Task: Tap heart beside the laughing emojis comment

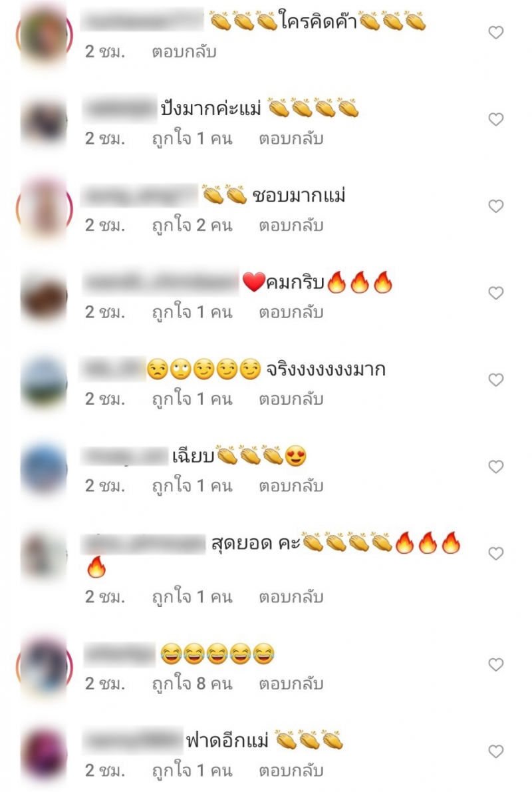Action: click(495, 665)
